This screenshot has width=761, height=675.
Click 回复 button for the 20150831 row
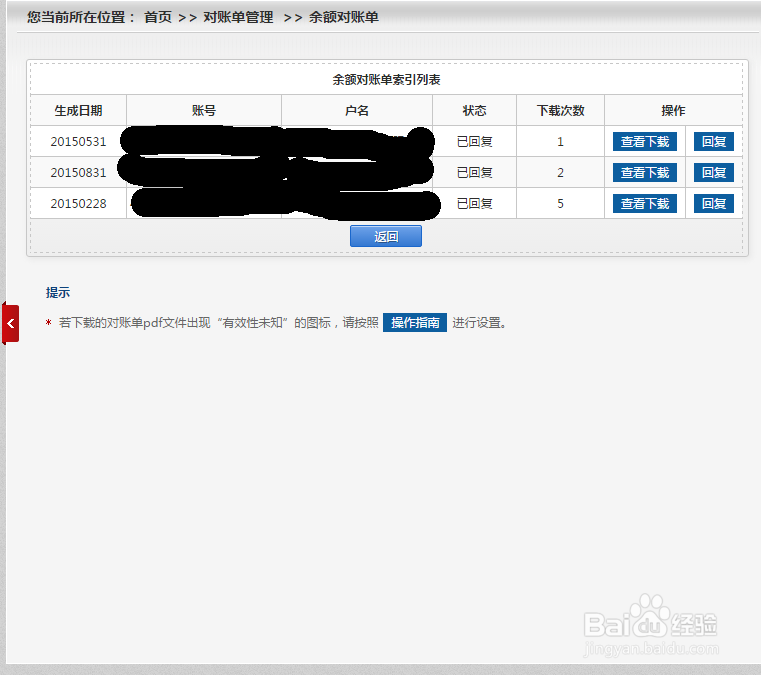pos(713,173)
